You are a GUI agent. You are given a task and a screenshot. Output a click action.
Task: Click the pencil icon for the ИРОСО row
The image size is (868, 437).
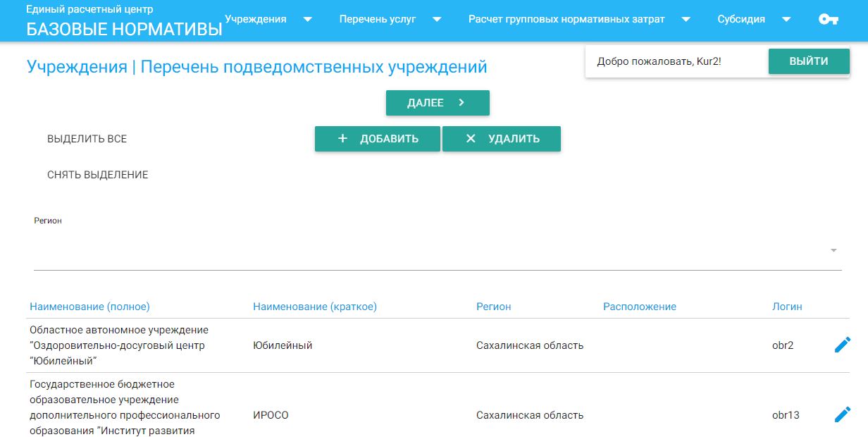(842, 414)
